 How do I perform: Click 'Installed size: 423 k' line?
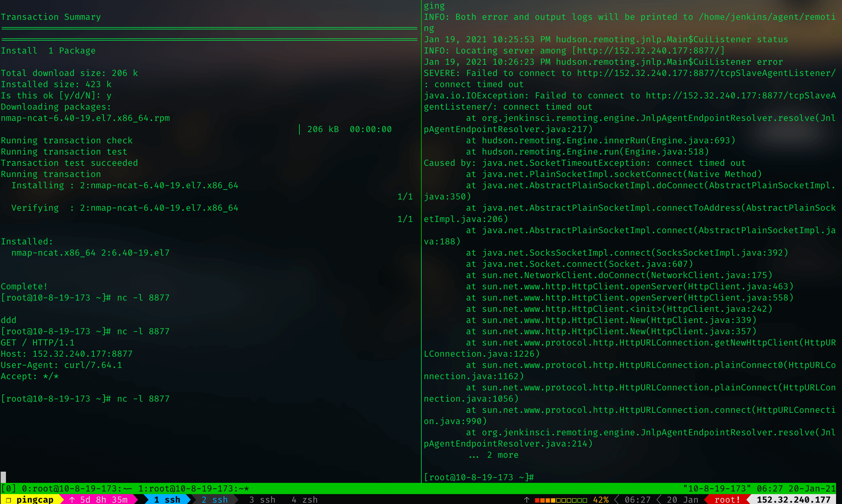pos(56,84)
